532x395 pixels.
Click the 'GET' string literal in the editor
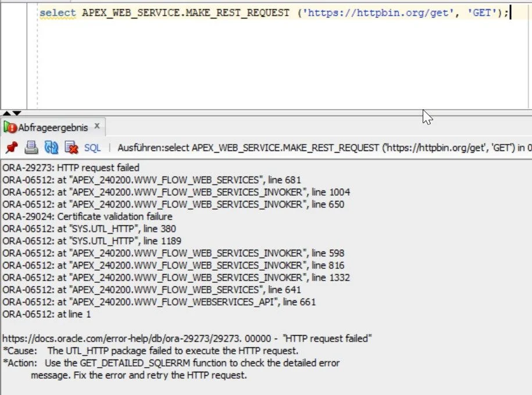(x=482, y=13)
